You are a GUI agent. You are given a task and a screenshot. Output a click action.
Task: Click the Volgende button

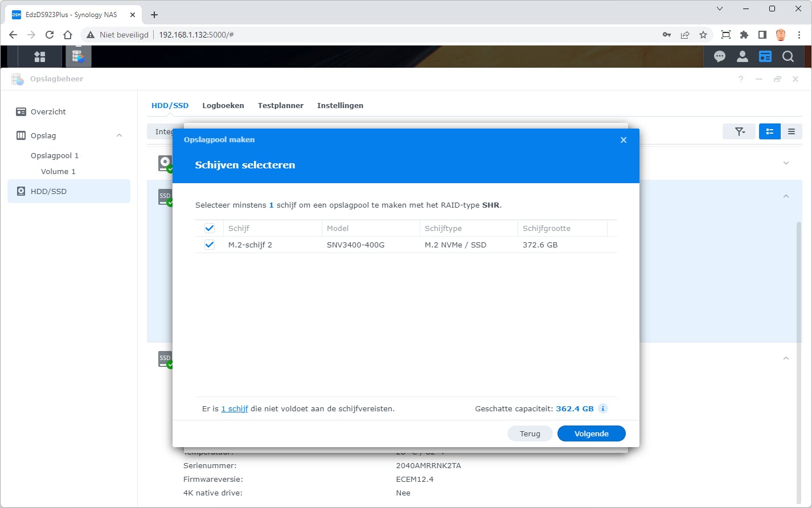point(591,433)
